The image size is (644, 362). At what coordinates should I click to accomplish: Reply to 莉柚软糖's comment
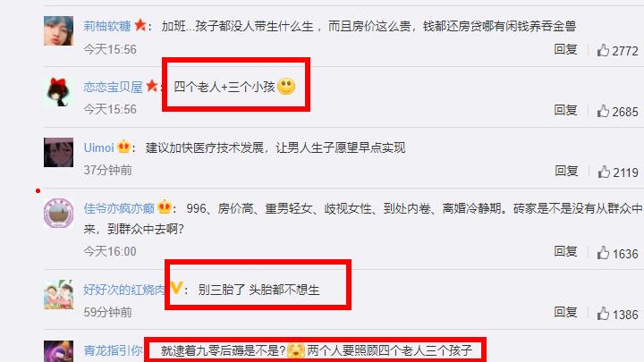(565, 49)
